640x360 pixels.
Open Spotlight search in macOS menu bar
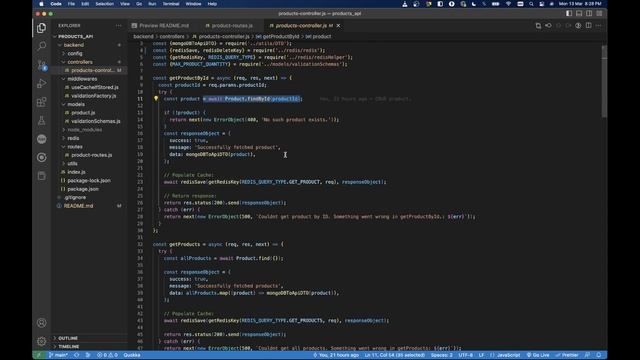point(531,4)
